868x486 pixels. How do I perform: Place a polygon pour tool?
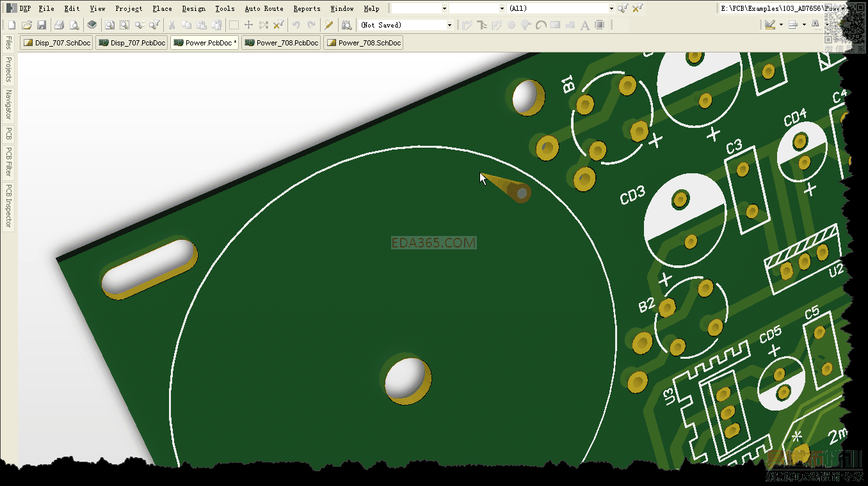pos(570,25)
